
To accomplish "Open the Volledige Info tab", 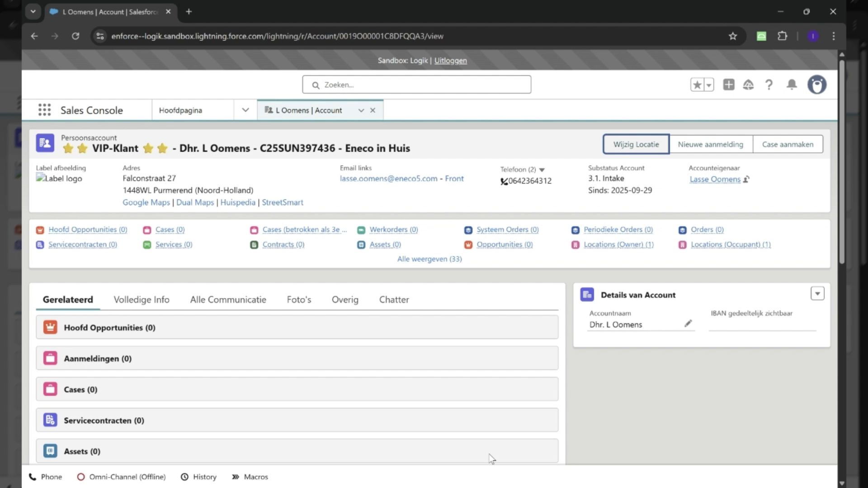I will tap(141, 299).
